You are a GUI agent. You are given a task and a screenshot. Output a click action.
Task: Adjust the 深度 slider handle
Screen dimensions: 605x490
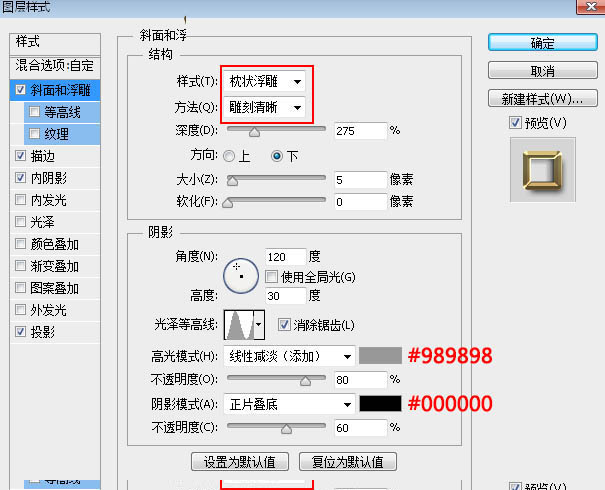pyautogui.click(x=254, y=132)
